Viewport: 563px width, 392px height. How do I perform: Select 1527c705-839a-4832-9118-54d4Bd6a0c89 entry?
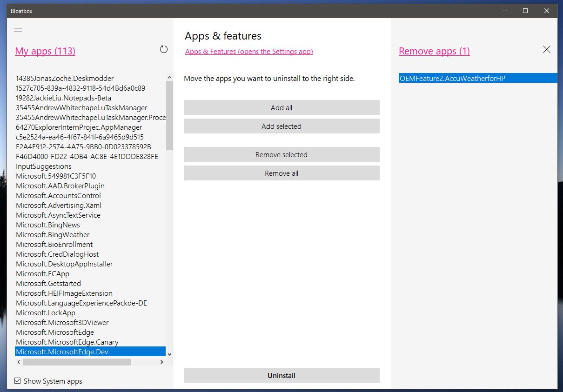pos(90,88)
